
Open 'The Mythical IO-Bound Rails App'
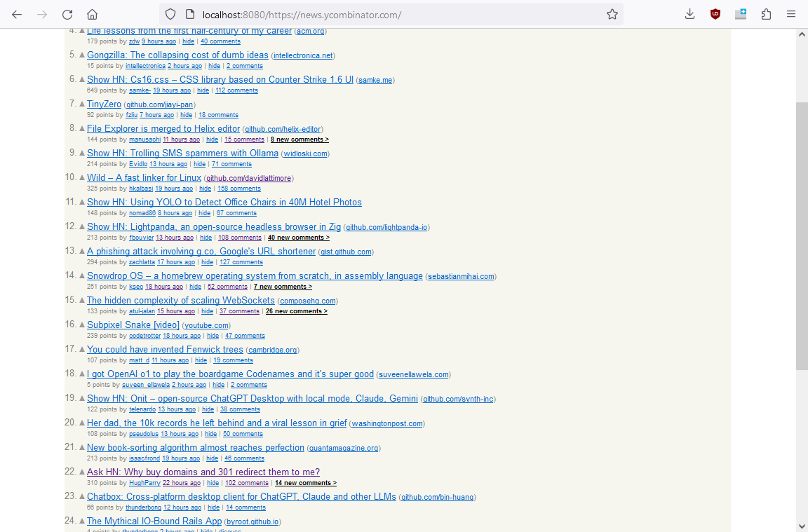point(154,521)
